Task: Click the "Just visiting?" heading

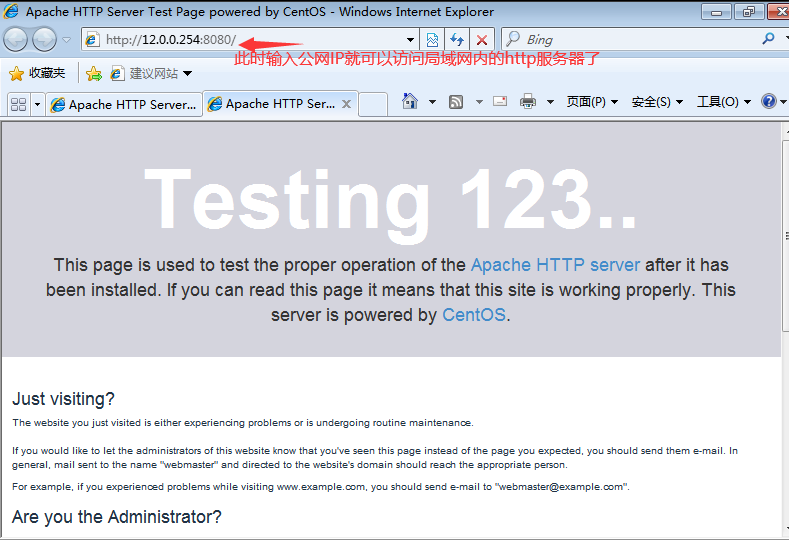Action: point(63,399)
